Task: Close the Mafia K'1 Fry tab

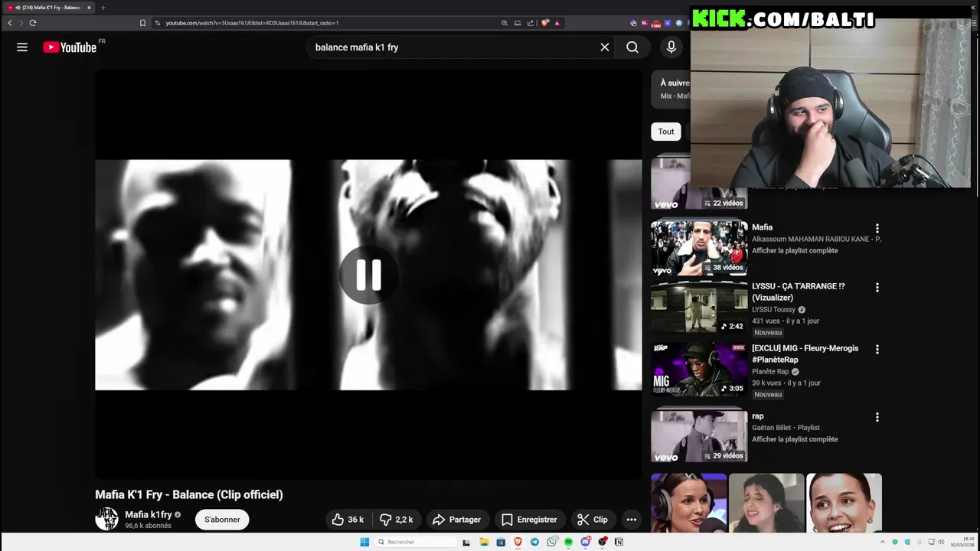Action: 89,8
